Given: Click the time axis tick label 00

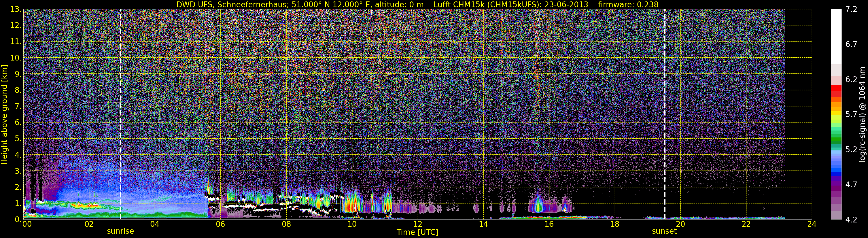Looking at the screenshot, I should click(x=27, y=224).
